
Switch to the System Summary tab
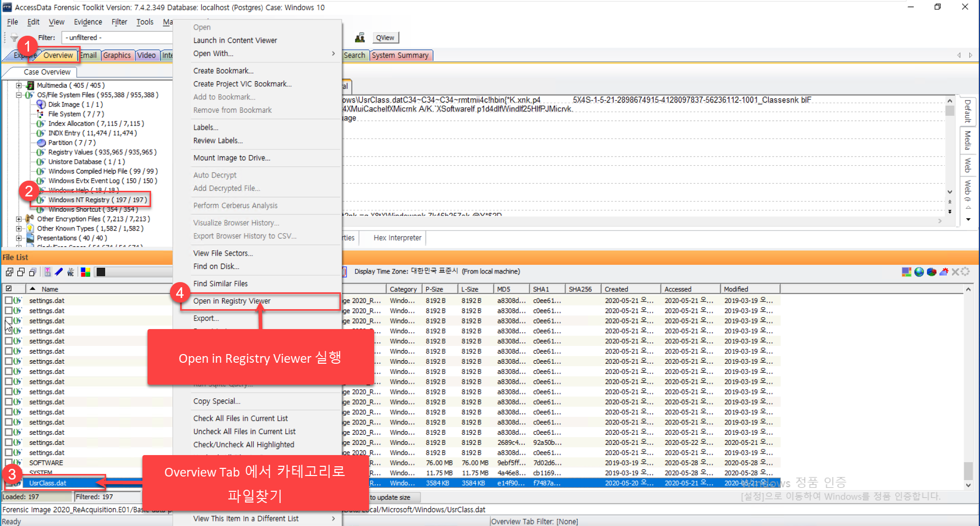(x=401, y=55)
